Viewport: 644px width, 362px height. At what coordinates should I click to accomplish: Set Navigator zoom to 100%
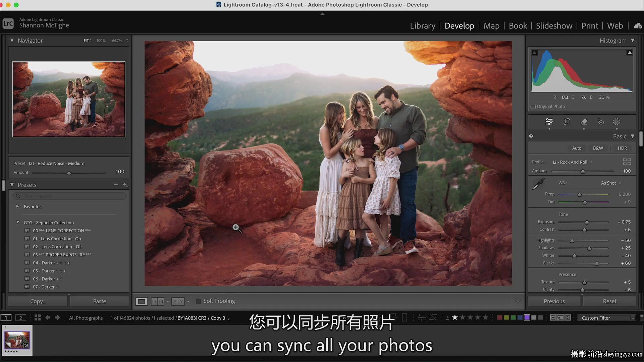pos(101,41)
